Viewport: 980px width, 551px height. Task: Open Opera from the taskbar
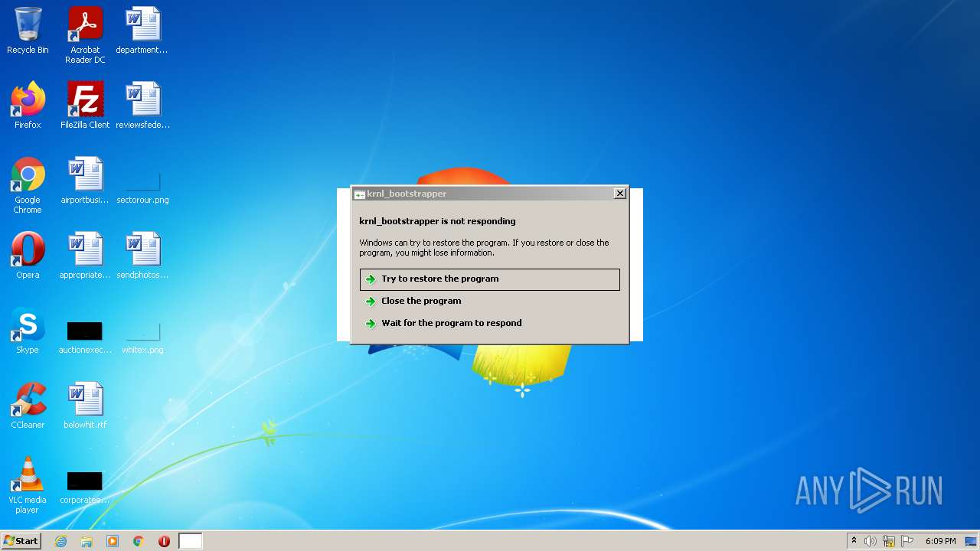pos(164,541)
